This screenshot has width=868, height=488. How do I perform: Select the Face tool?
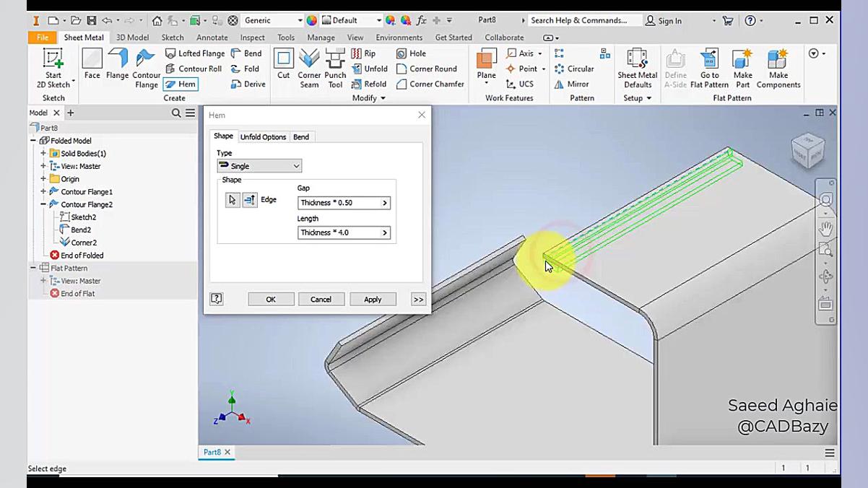(92, 64)
